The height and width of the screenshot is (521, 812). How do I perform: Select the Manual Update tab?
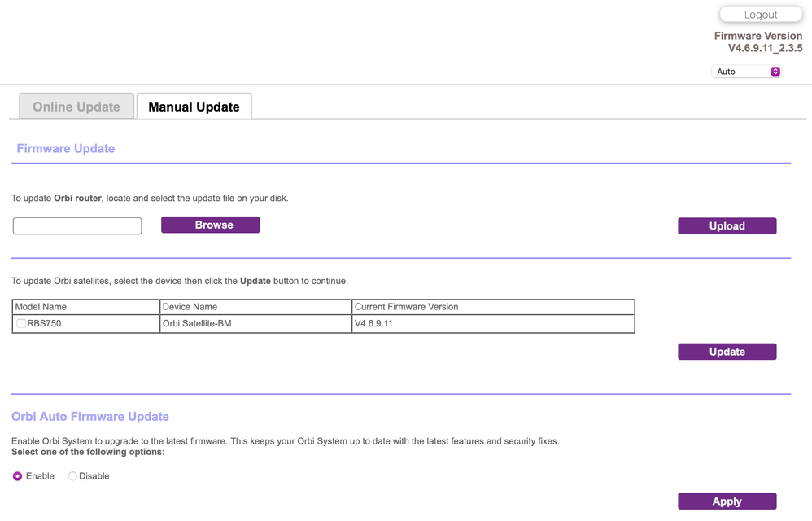coord(194,106)
